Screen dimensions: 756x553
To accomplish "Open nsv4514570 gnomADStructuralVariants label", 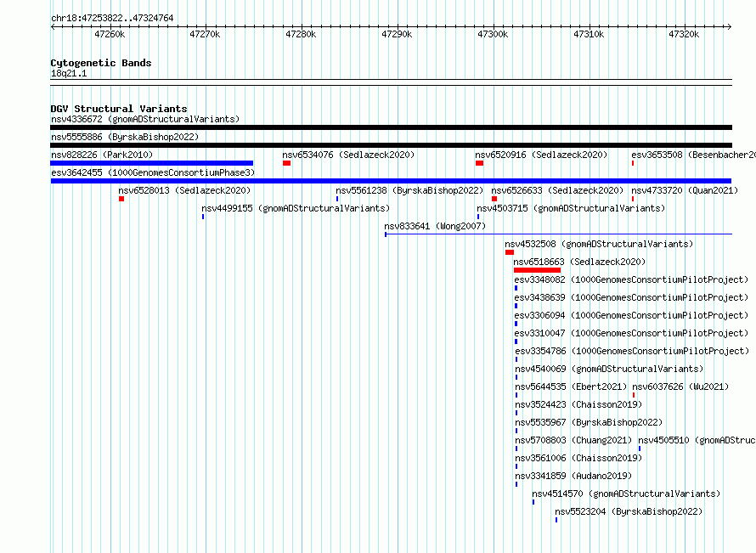I will click(626, 494).
